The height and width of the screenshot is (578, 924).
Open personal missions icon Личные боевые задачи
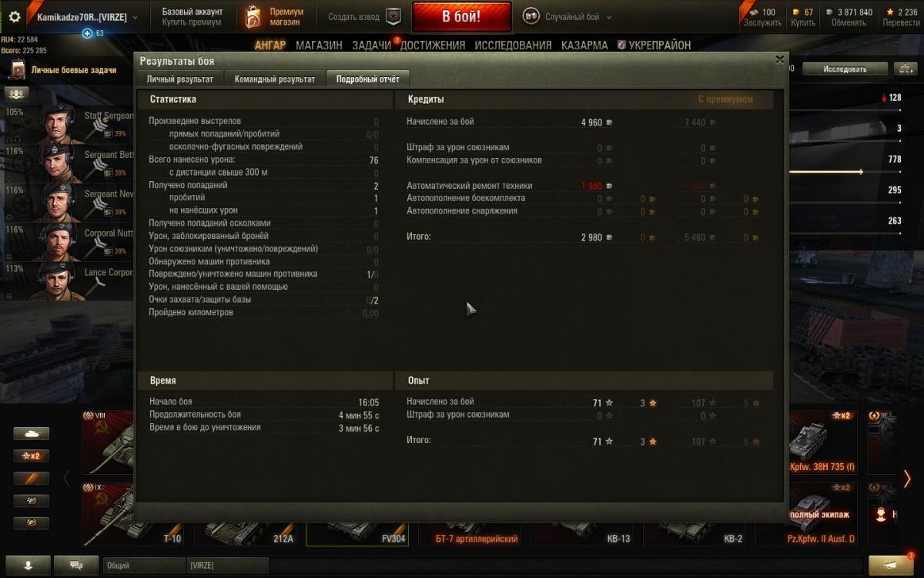(17, 71)
